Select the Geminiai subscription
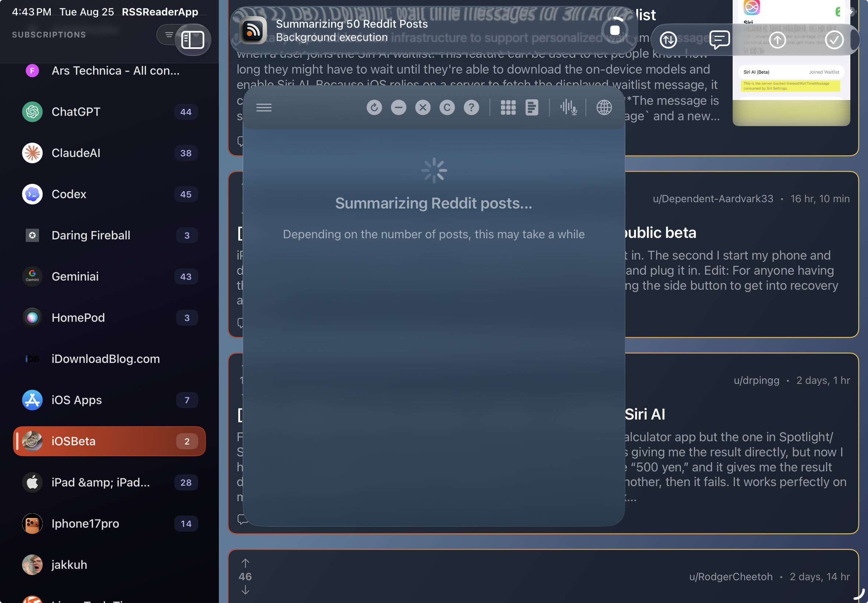Viewport: 868px width, 603px height. click(110, 276)
